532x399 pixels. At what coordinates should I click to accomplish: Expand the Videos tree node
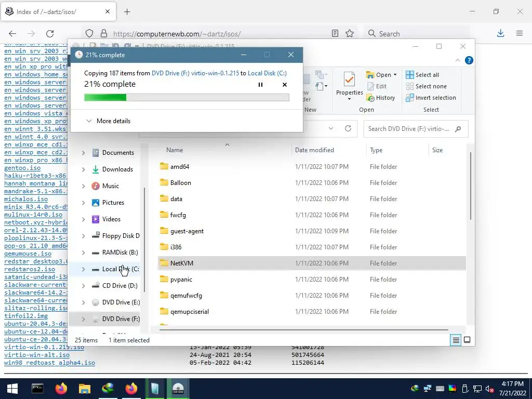(x=84, y=220)
